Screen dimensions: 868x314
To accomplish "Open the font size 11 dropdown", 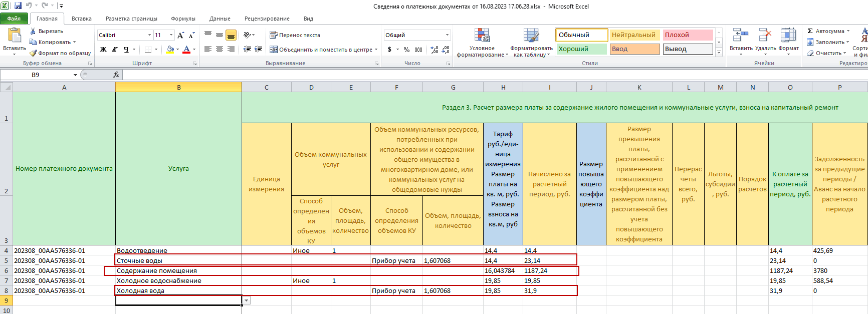I will click(171, 35).
